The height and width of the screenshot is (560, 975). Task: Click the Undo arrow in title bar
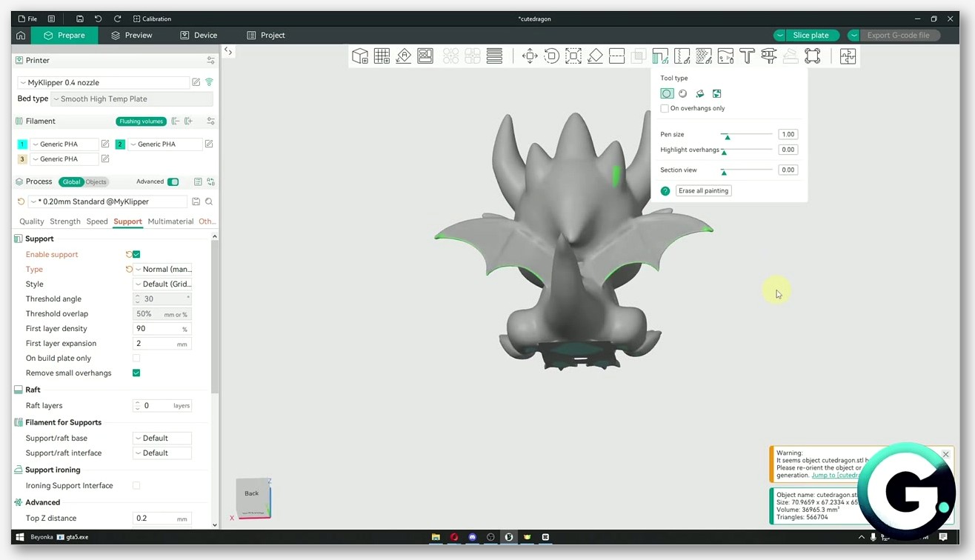click(98, 19)
